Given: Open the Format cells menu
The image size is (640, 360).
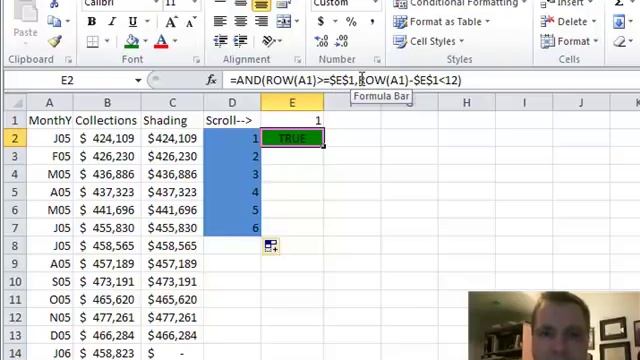Looking at the screenshot, I should point(569,41).
